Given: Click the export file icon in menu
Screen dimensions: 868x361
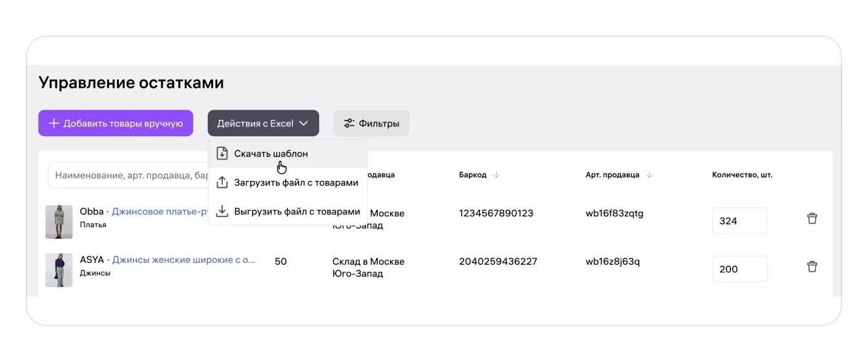Looking at the screenshot, I should coord(222,211).
